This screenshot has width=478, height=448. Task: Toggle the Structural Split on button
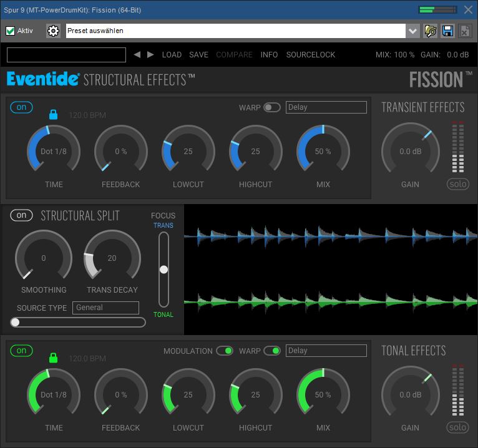click(x=21, y=215)
